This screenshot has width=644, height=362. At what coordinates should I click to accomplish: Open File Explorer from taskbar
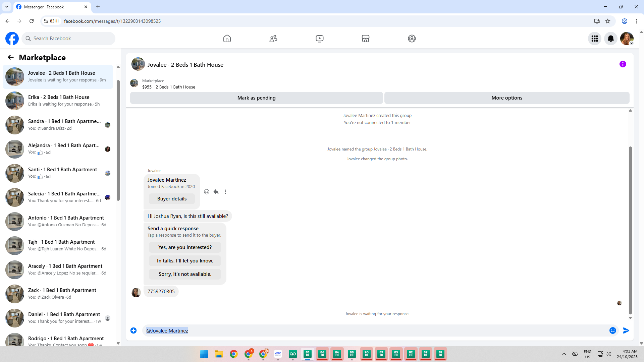(x=219, y=354)
